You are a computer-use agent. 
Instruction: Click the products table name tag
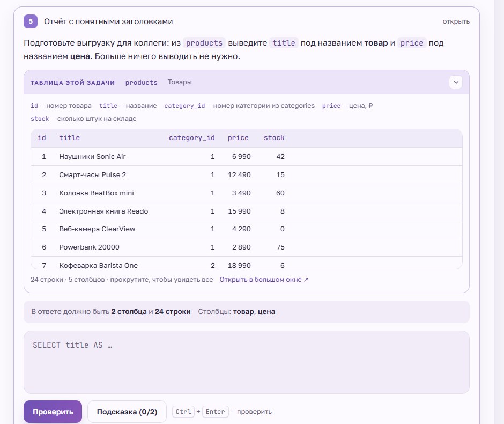(141, 82)
